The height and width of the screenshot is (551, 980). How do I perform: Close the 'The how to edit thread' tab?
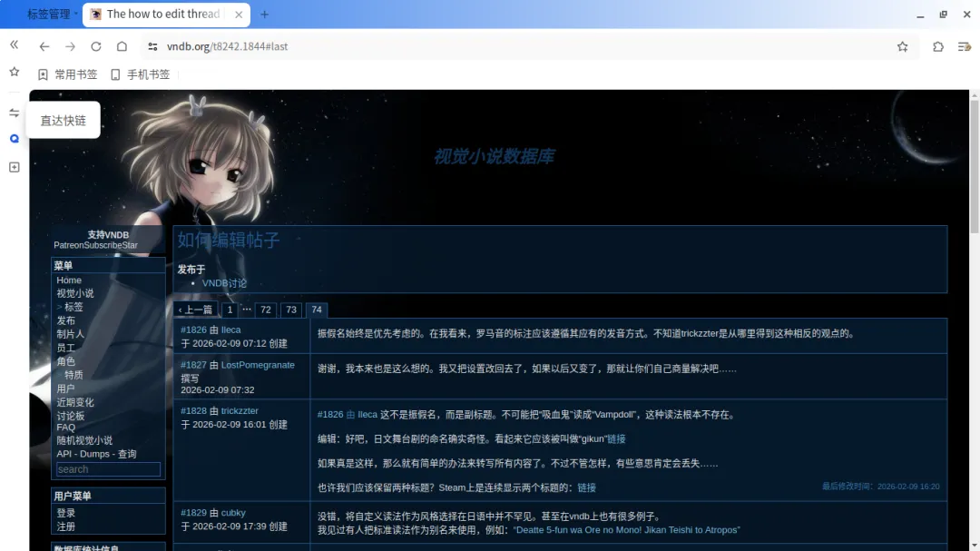pos(239,15)
